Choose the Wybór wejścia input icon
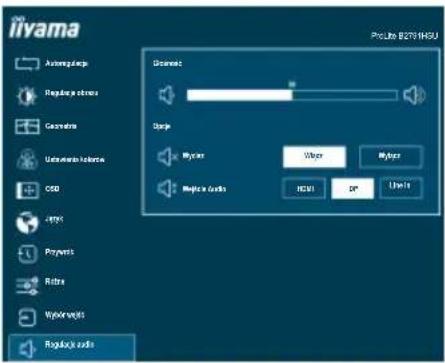445x363 pixels. (27, 317)
